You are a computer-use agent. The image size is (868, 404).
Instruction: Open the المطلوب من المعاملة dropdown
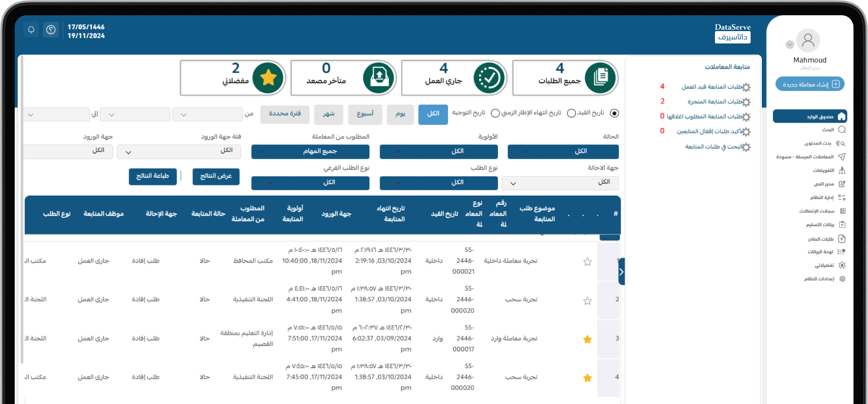(x=310, y=151)
